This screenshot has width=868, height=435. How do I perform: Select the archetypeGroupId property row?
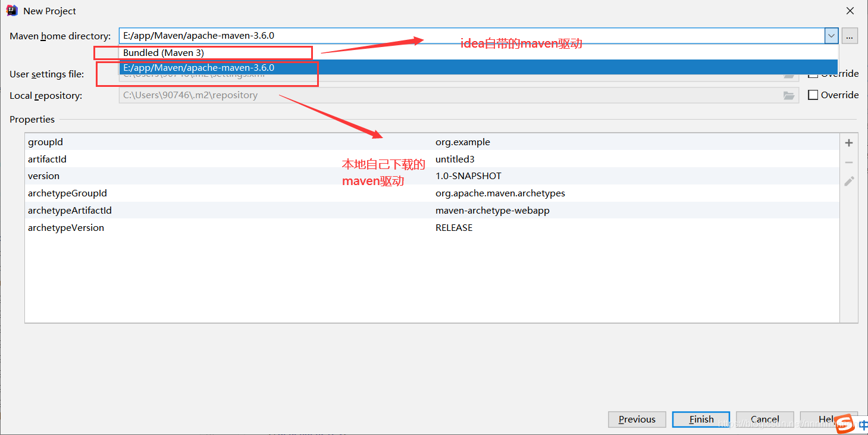tap(432, 193)
